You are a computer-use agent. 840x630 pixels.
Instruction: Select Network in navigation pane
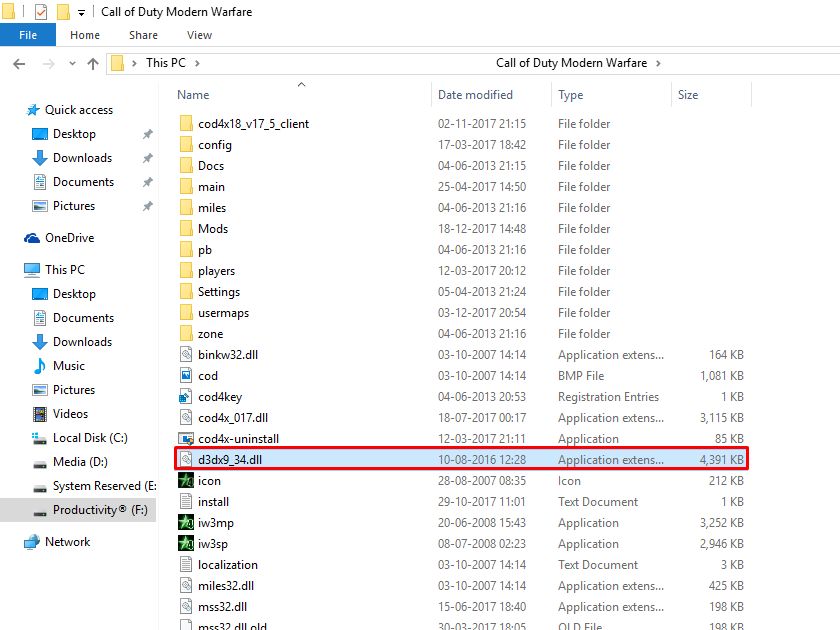(68, 542)
